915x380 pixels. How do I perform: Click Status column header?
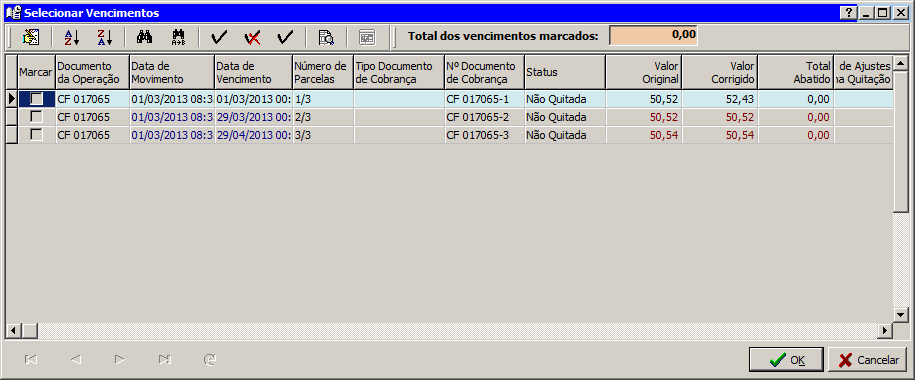pyautogui.click(x=565, y=72)
